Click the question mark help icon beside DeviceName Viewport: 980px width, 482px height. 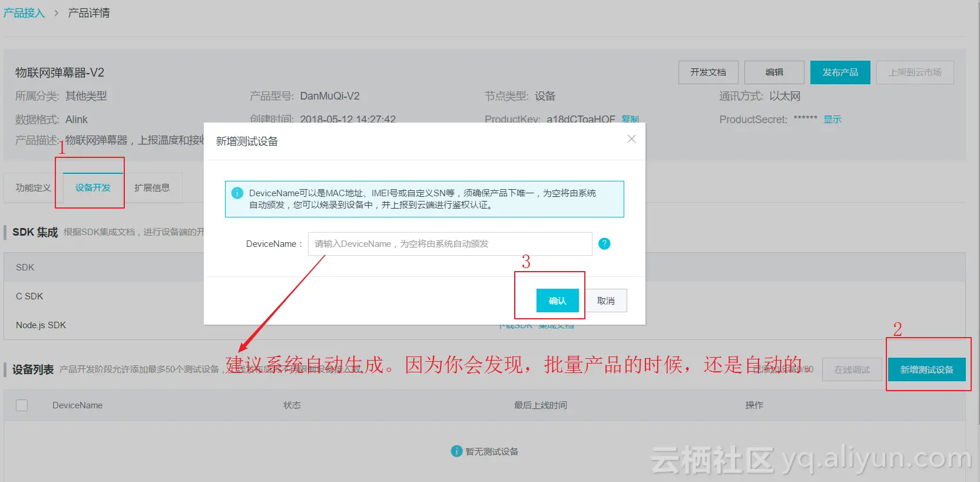[604, 244]
